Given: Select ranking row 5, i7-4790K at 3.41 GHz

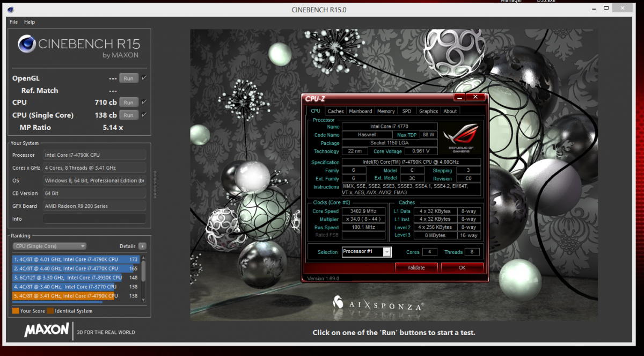Looking at the screenshot, I should pos(76,296).
